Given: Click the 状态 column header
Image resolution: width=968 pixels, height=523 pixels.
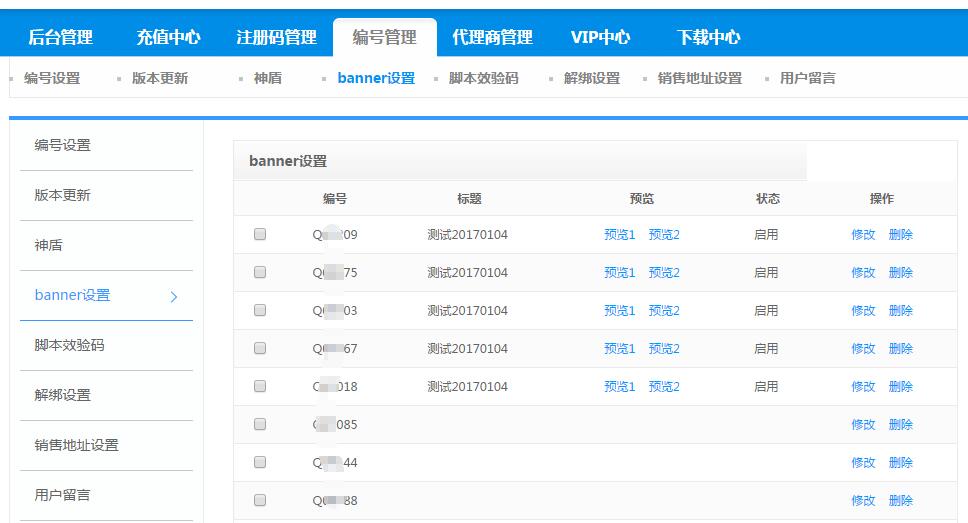Looking at the screenshot, I should tap(767, 199).
